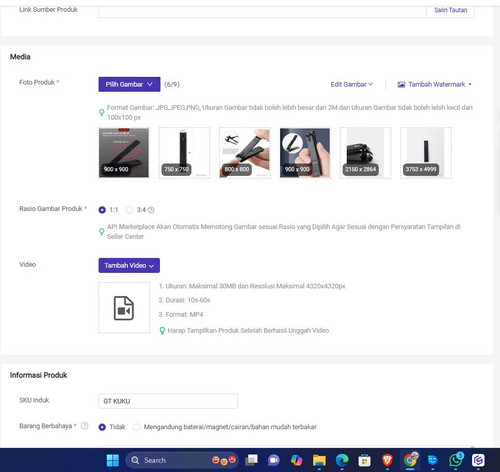
Task: Open WhatsApp from the taskbar
Action: 455,460
